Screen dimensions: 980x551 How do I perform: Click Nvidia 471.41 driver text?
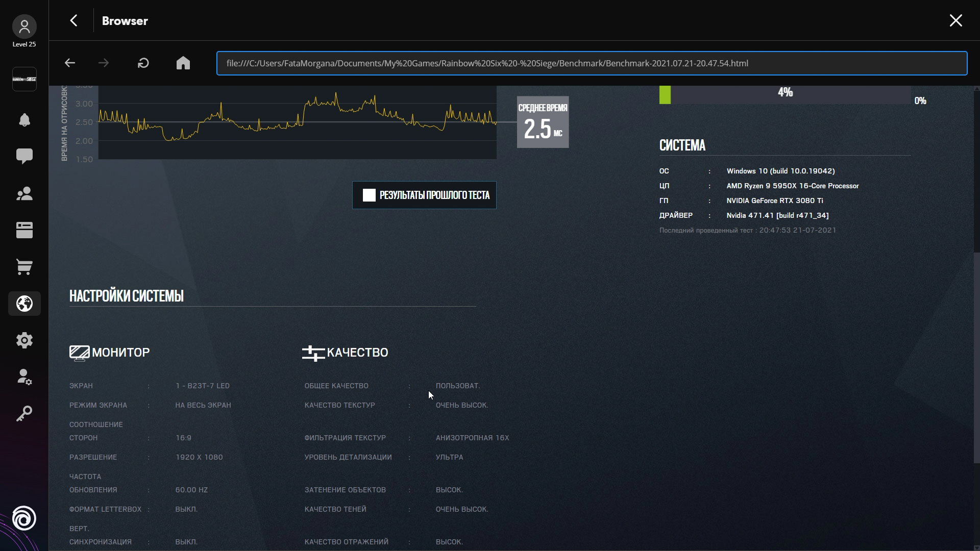(x=777, y=216)
